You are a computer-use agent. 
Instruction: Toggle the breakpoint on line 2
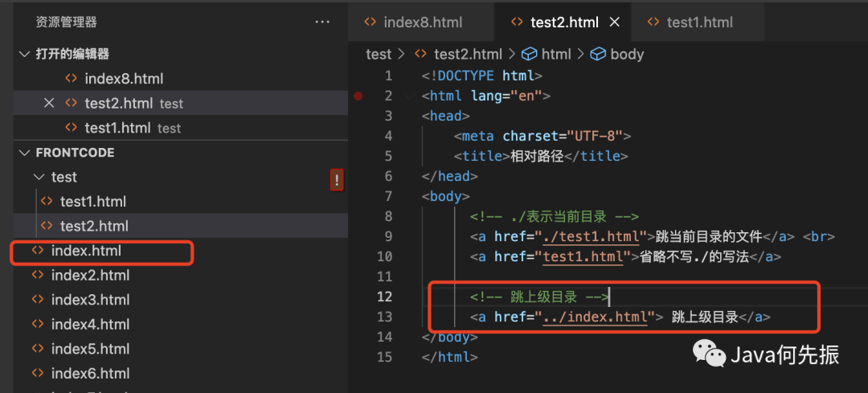point(358,96)
